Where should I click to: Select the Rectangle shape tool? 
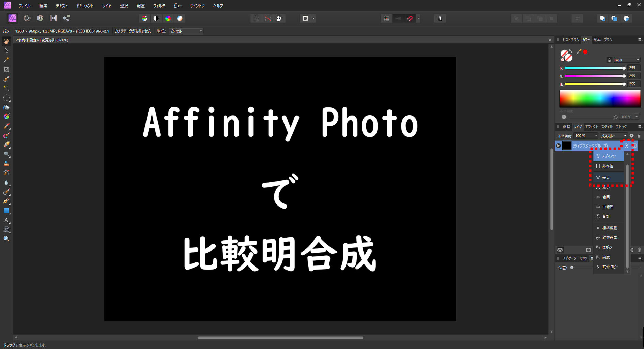pyautogui.click(x=6, y=211)
